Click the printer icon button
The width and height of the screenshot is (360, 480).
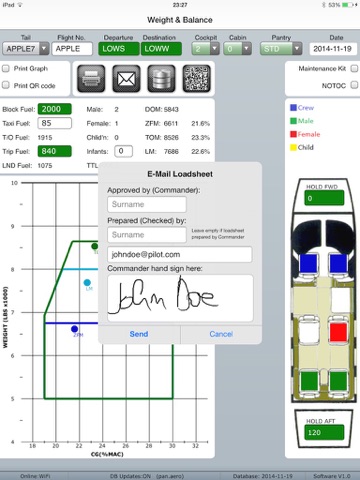coord(91,79)
